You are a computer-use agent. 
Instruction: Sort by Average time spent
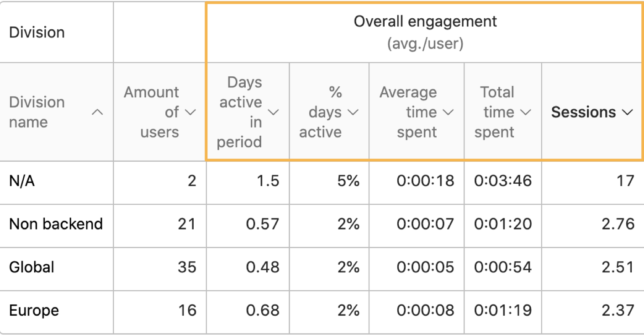point(447,112)
